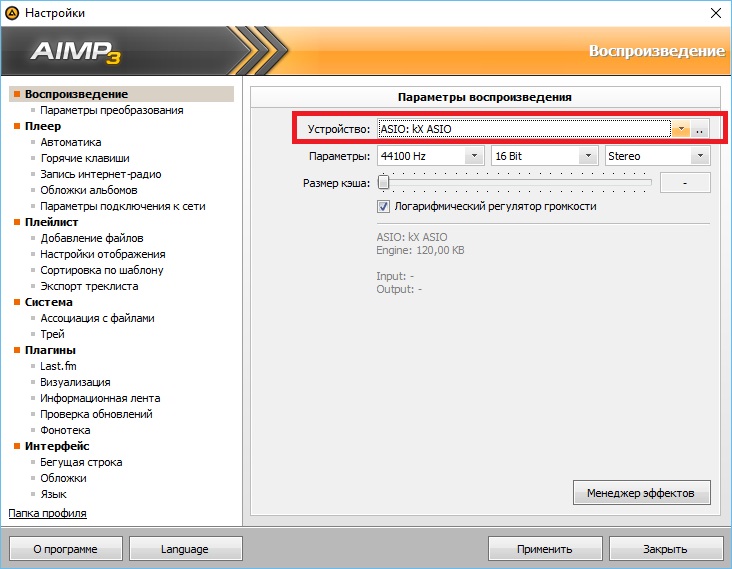732x569 pixels.
Task: Open Сортировка по шаблону page
Action: (102, 270)
